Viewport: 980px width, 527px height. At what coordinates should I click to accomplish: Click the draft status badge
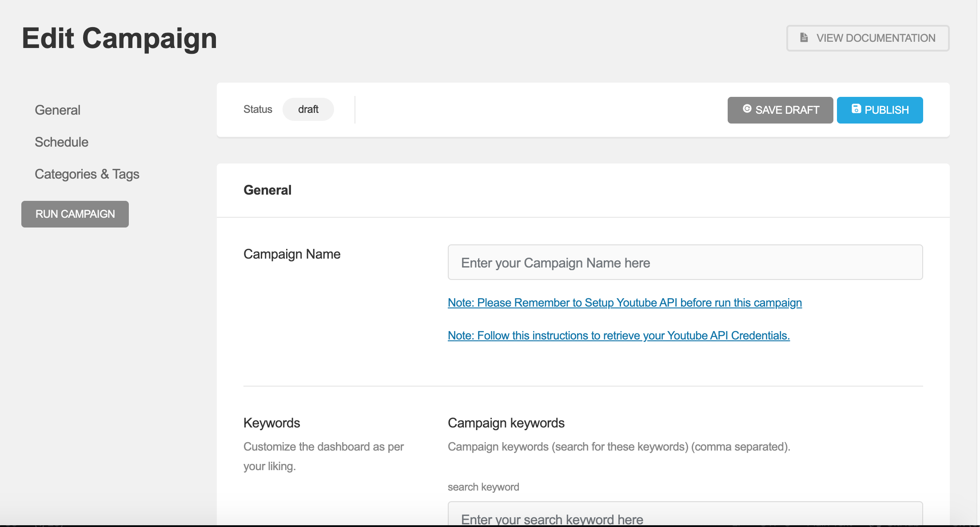tap(308, 109)
